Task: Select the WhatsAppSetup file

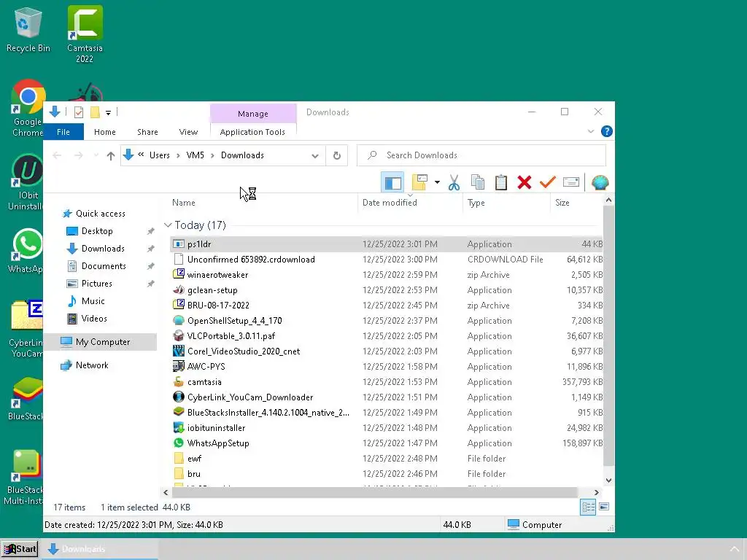Action: (386, 443)
